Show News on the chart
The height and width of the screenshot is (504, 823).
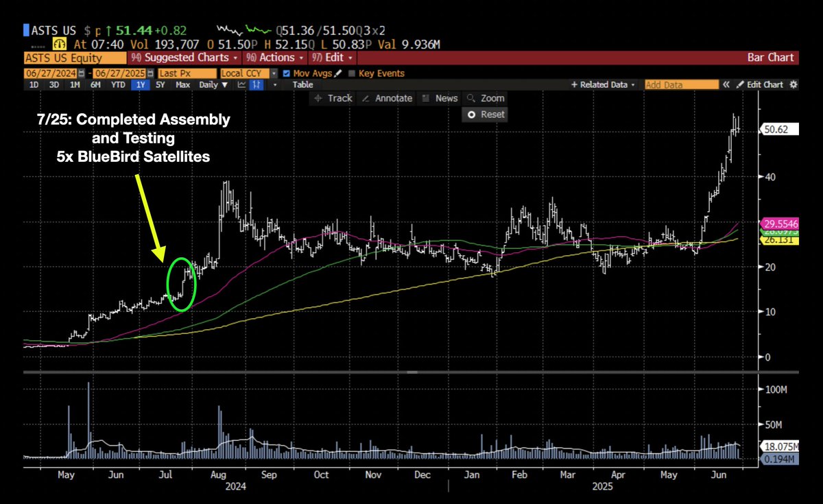439,98
